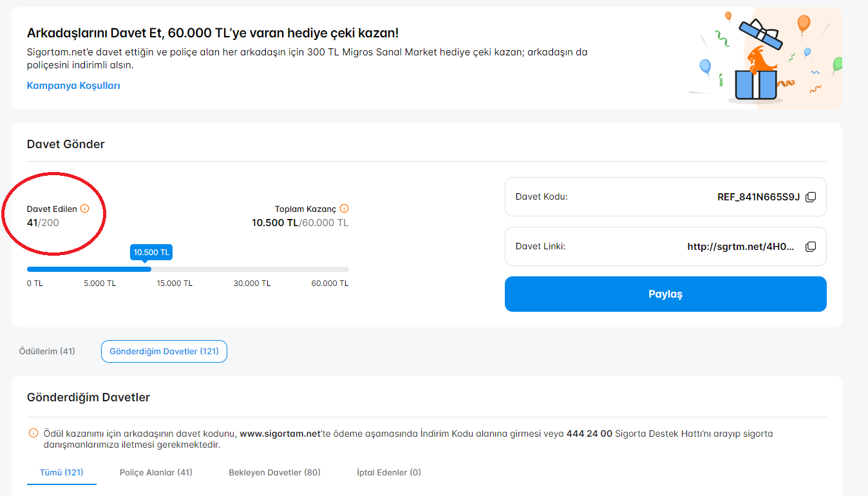
Task: Open Kampanya Koşulları link
Action: (x=73, y=86)
